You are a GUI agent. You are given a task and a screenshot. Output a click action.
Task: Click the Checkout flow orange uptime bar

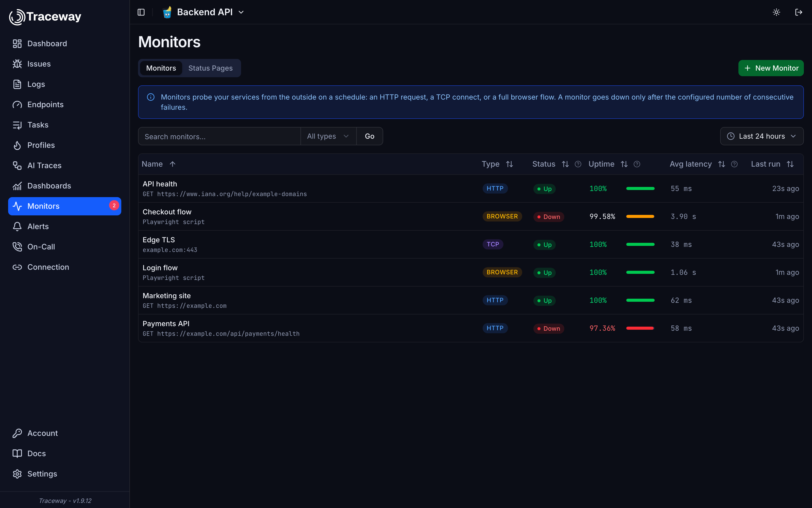point(640,216)
